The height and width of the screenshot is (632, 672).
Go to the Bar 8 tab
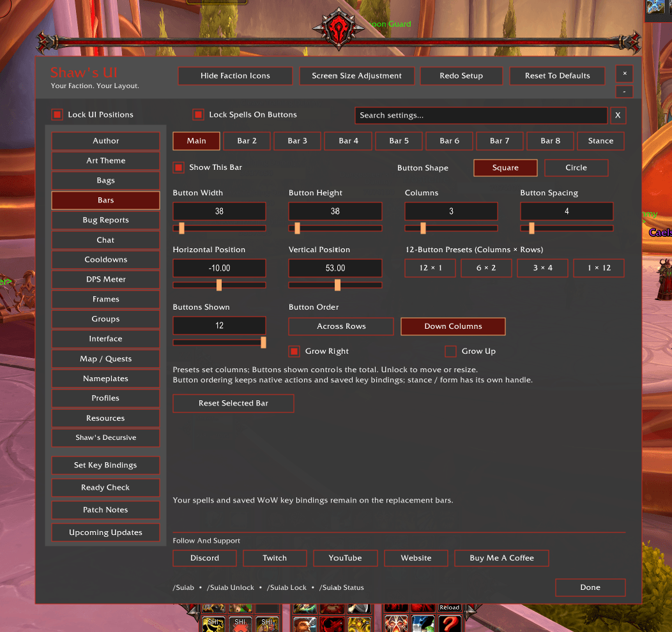[x=550, y=141]
